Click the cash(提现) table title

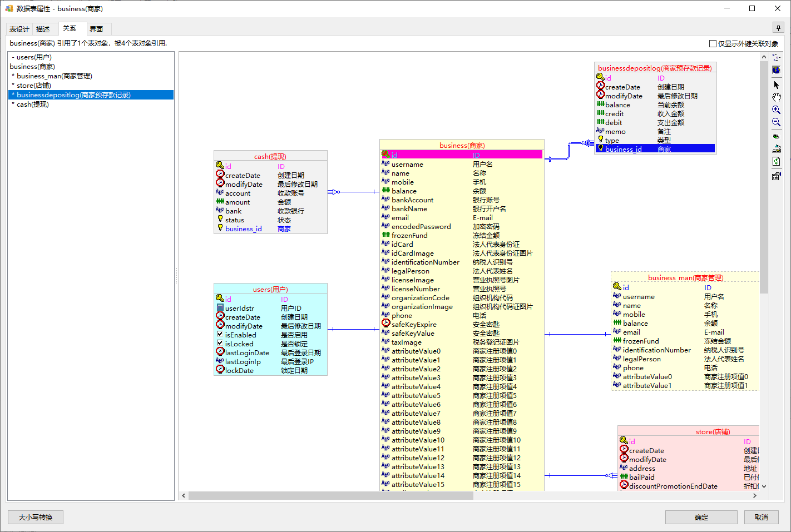[x=270, y=156]
